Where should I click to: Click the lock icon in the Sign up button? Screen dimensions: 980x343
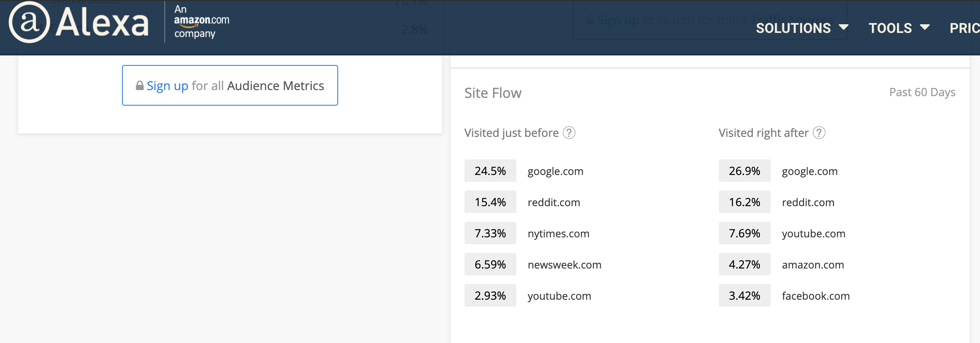pyautogui.click(x=140, y=86)
